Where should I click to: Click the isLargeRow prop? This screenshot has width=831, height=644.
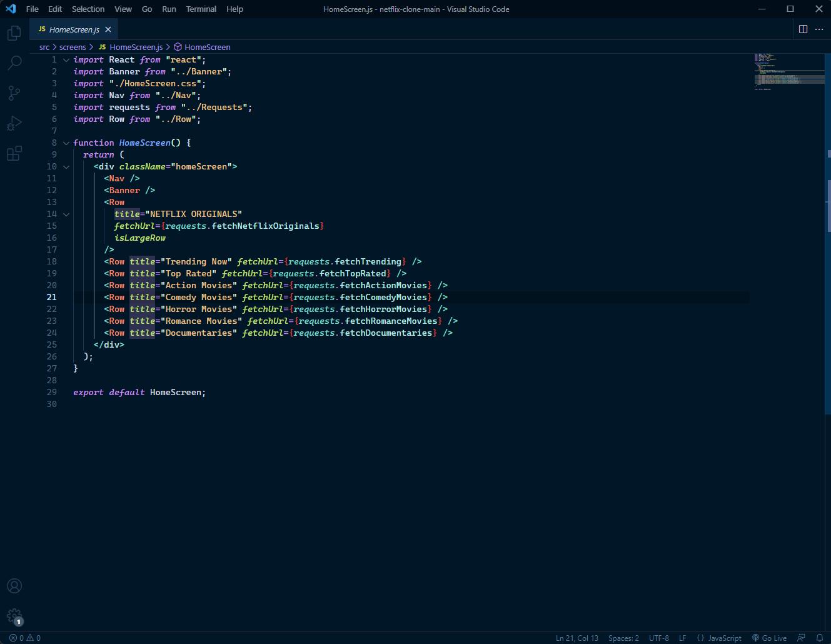pos(140,238)
